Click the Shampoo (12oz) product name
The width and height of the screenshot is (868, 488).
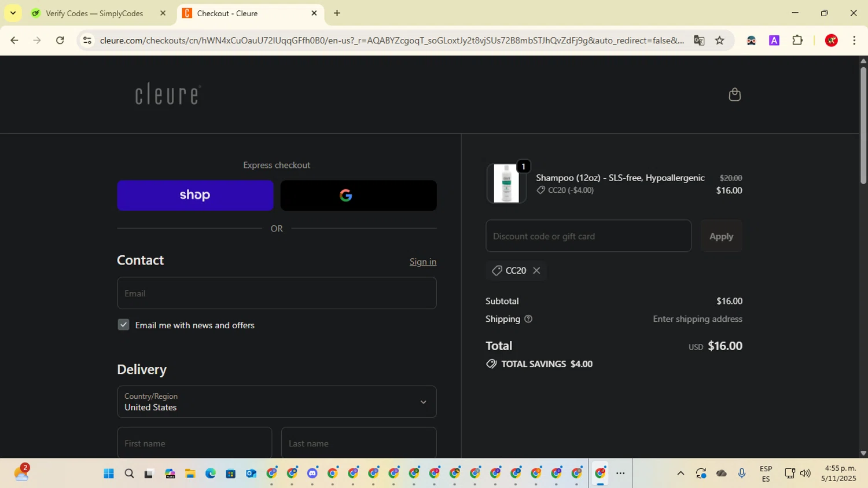[x=620, y=178]
